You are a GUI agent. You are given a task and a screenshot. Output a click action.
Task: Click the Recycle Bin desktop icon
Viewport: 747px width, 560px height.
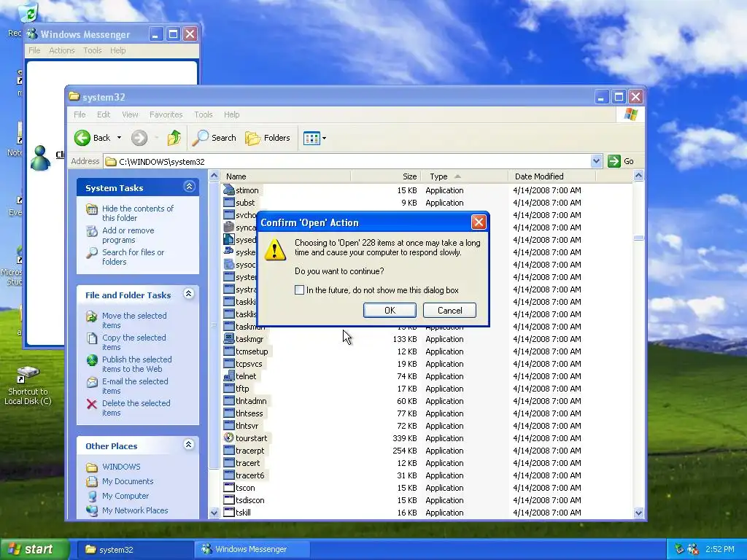click(28, 12)
